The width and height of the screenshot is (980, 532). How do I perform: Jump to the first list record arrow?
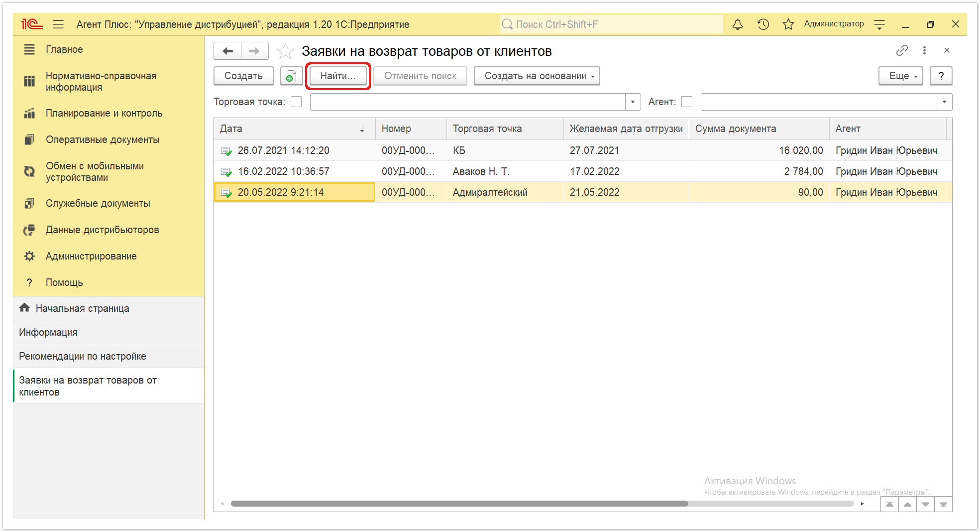pyautogui.click(x=889, y=504)
